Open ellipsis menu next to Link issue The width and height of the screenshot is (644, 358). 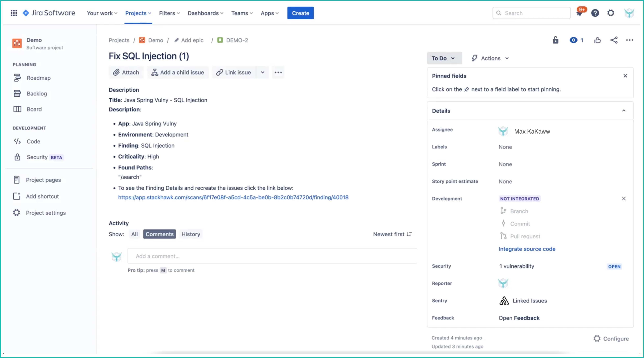[278, 72]
